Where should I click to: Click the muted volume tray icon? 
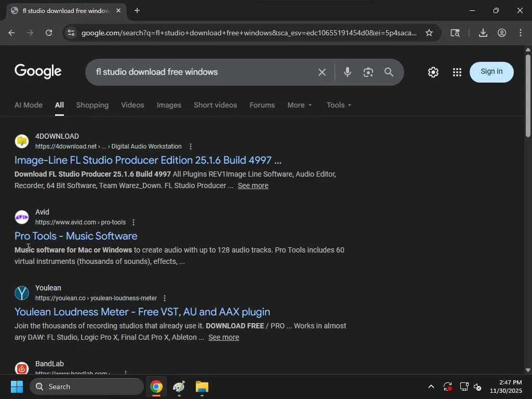coord(477,387)
